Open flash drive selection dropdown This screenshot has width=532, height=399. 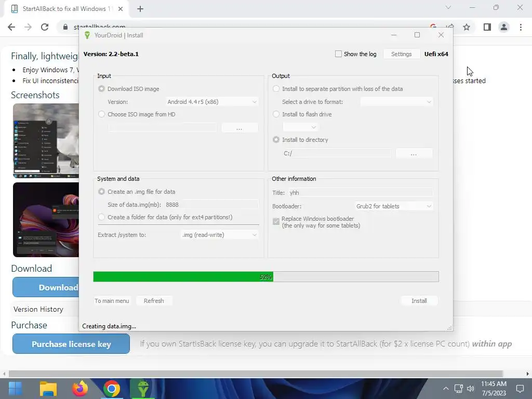(300, 127)
